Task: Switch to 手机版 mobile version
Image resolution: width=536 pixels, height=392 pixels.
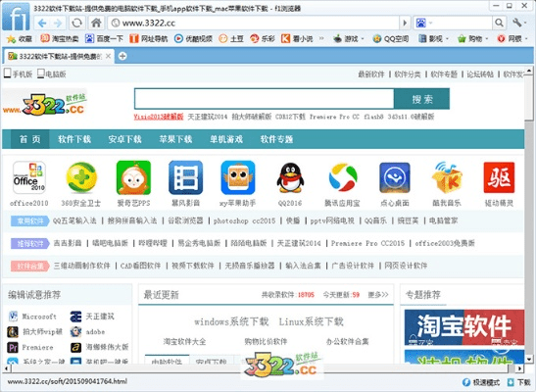Action: pos(18,73)
